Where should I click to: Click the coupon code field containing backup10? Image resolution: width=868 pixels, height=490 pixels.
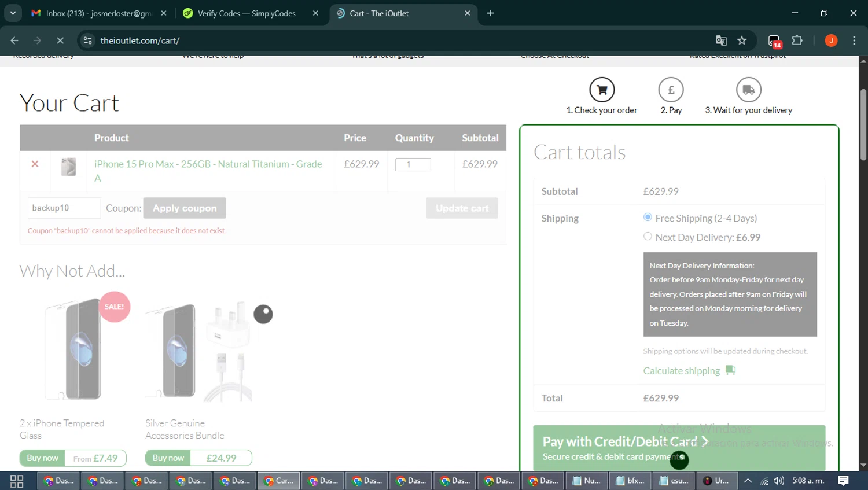click(x=64, y=208)
